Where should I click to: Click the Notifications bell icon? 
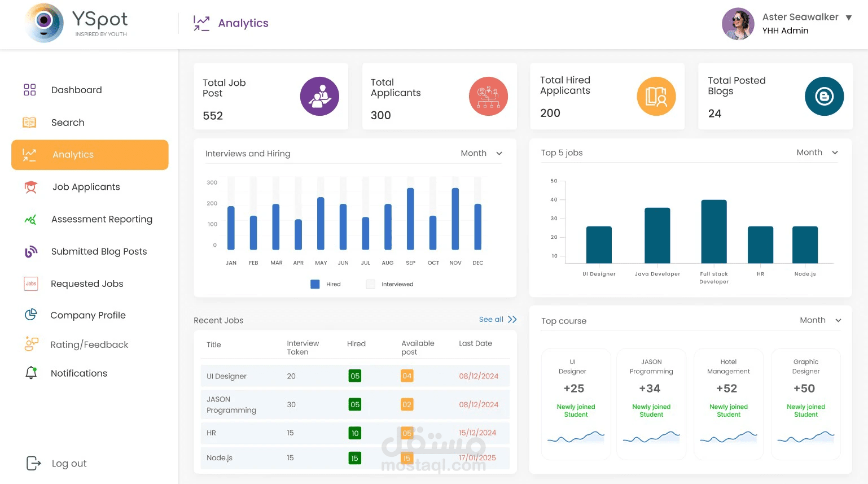(x=31, y=373)
